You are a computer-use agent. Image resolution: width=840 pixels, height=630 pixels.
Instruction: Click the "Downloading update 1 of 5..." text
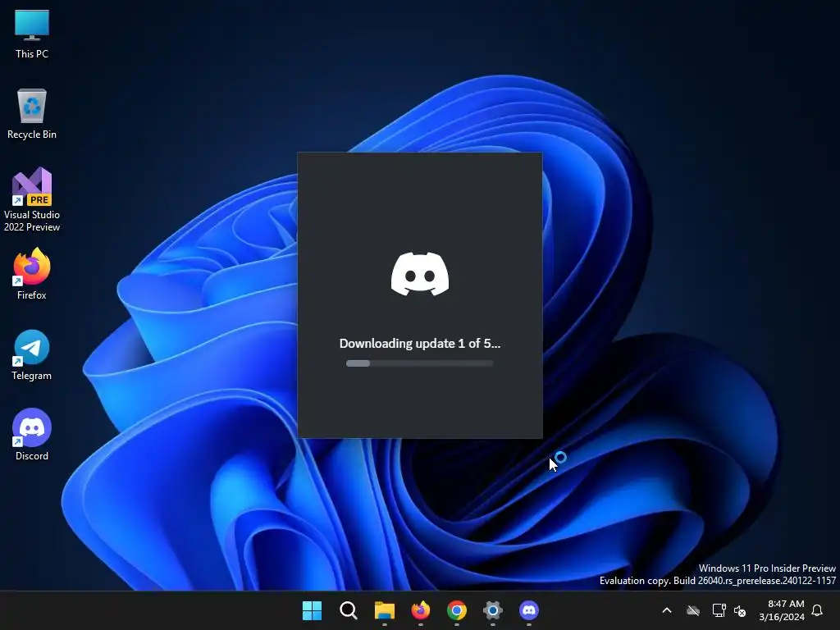coord(419,344)
